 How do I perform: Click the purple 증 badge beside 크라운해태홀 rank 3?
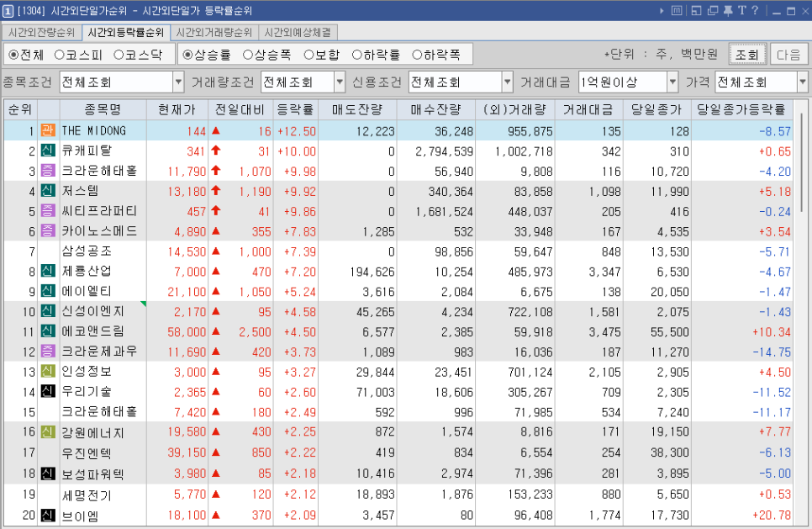[x=48, y=171]
